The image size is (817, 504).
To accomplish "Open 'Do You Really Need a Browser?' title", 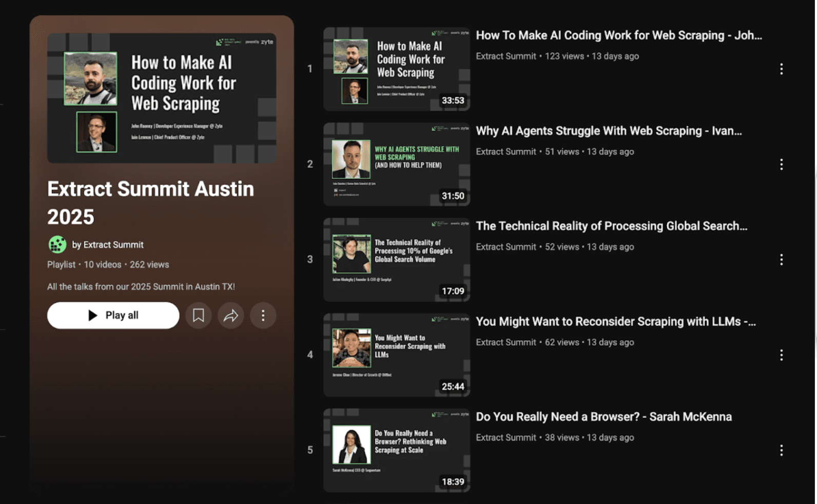I will click(x=604, y=417).
